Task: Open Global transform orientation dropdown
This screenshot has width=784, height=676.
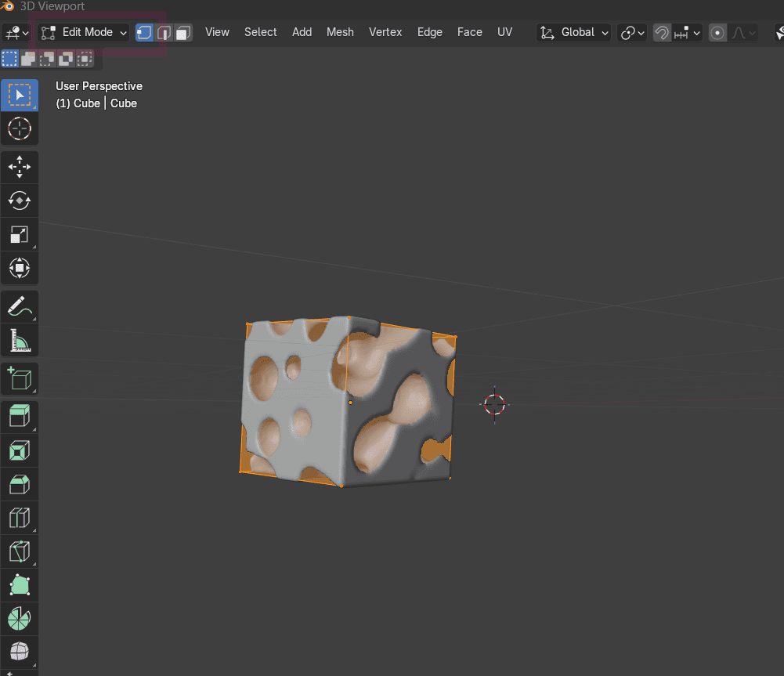Action: (575, 32)
